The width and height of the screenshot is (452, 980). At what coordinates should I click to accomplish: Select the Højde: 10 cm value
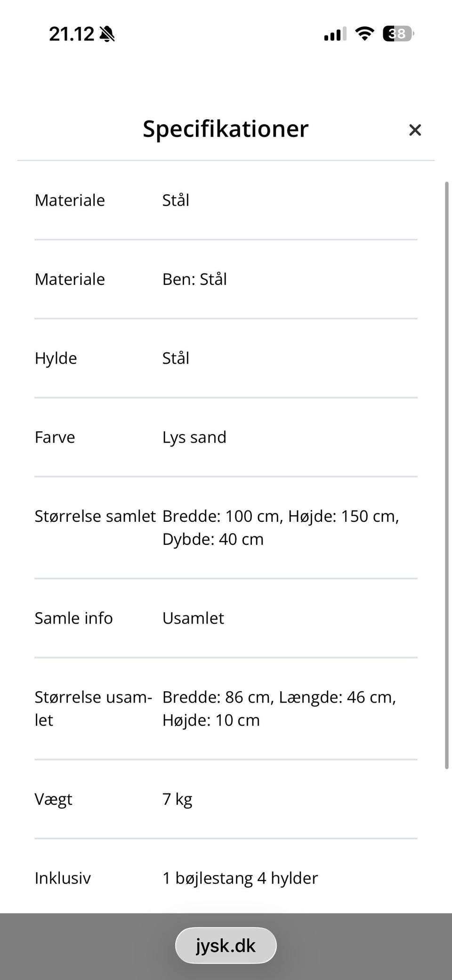click(x=210, y=720)
